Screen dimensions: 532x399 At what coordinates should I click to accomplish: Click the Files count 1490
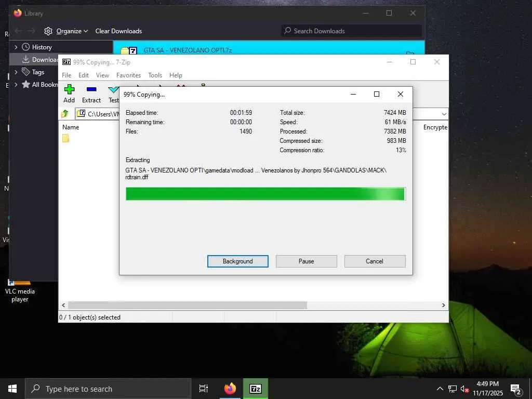[x=246, y=131]
